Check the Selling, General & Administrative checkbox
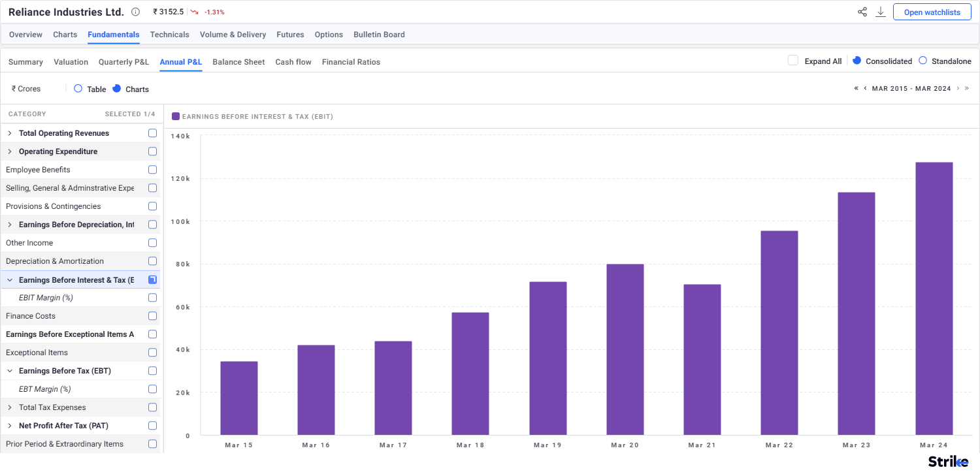Screen dimensions: 980x476 point(152,188)
